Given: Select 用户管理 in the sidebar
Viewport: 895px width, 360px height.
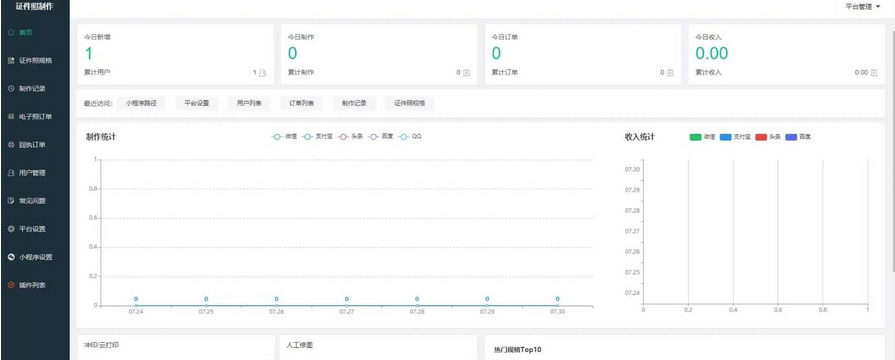Looking at the screenshot, I should click(35, 173).
